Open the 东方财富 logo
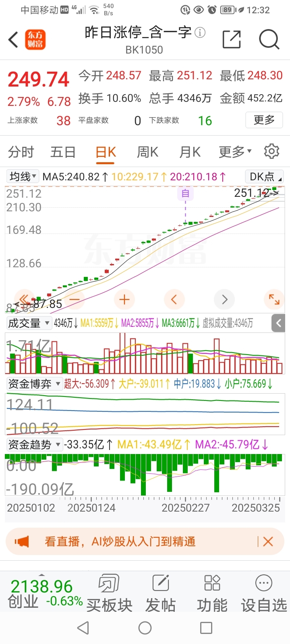 pos(35,39)
